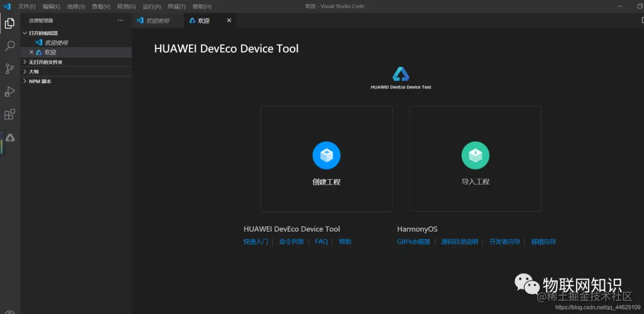Open the Search view in the activity bar

(x=10, y=46)
